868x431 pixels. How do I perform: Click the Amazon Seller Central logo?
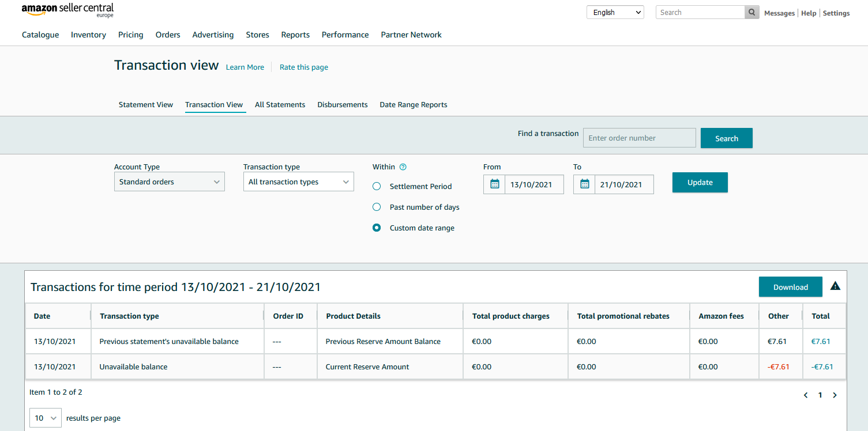[67, 10]
